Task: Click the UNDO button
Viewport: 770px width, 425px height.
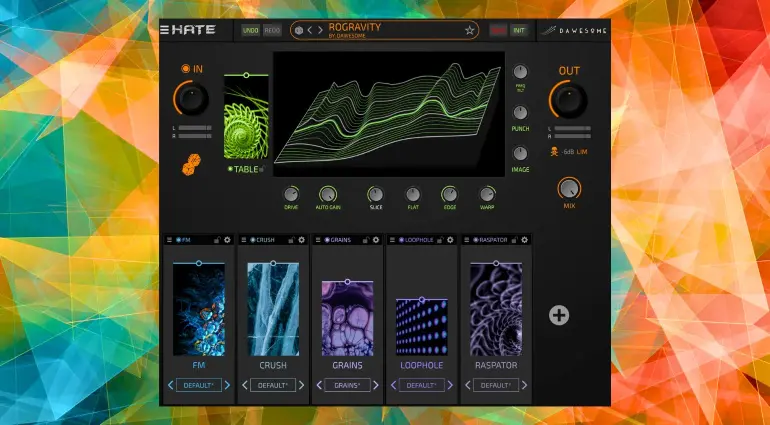Action: point(250,30)
